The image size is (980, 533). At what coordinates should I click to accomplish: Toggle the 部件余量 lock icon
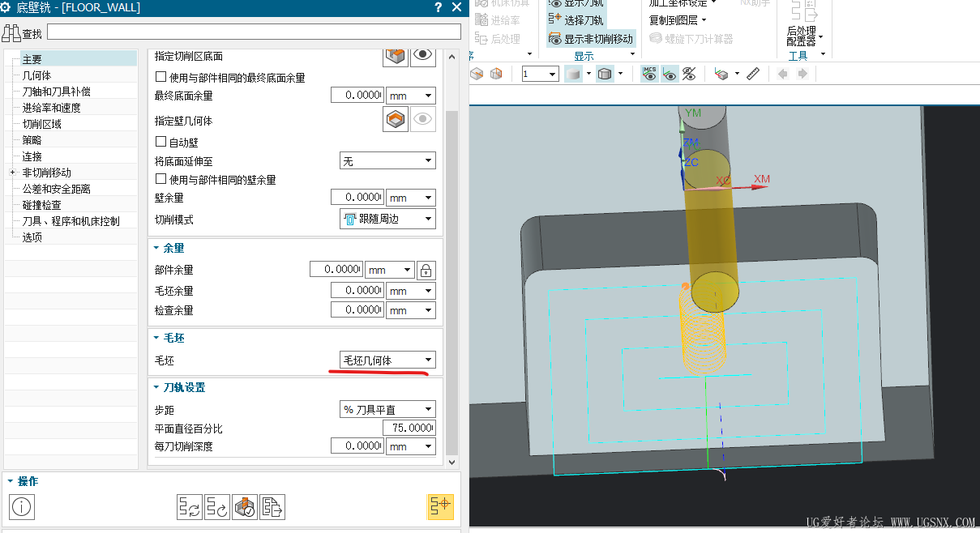pyautogui.click(x=426, y=270)
